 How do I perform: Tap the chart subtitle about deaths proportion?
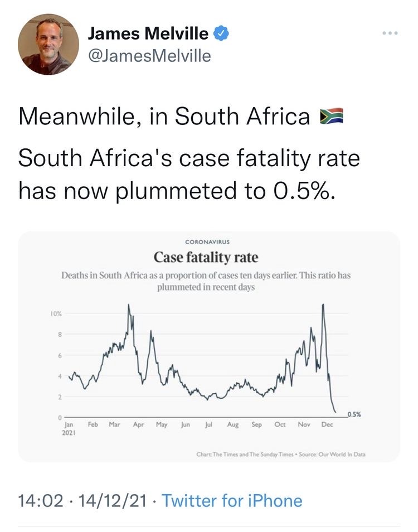click(206, 281)
